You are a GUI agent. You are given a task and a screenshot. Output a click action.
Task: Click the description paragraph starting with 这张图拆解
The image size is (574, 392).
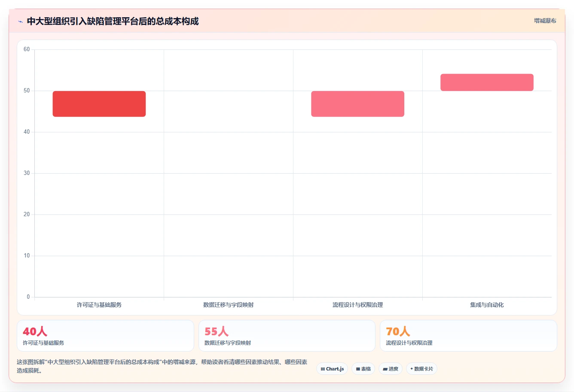point(162,366)
